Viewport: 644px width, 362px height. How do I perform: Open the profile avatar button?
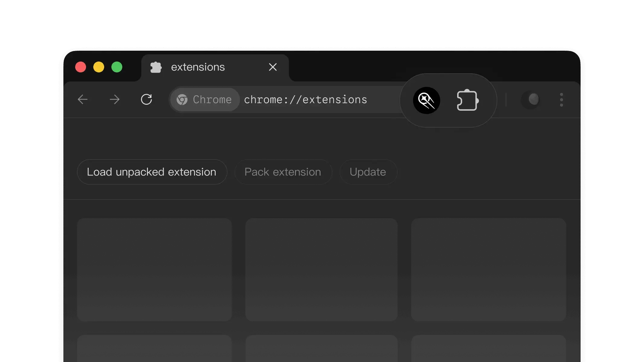tap(530, 100)
